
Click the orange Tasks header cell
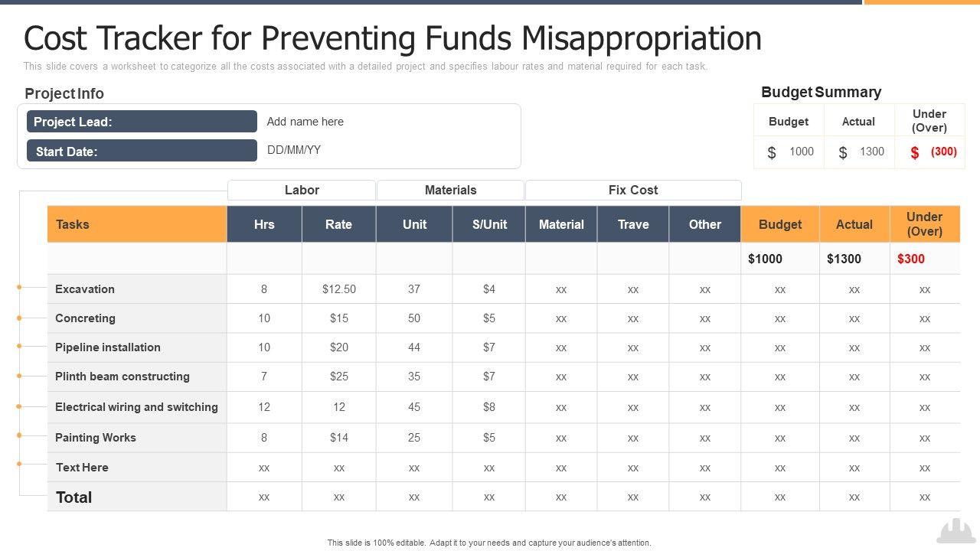click(137, 224)
